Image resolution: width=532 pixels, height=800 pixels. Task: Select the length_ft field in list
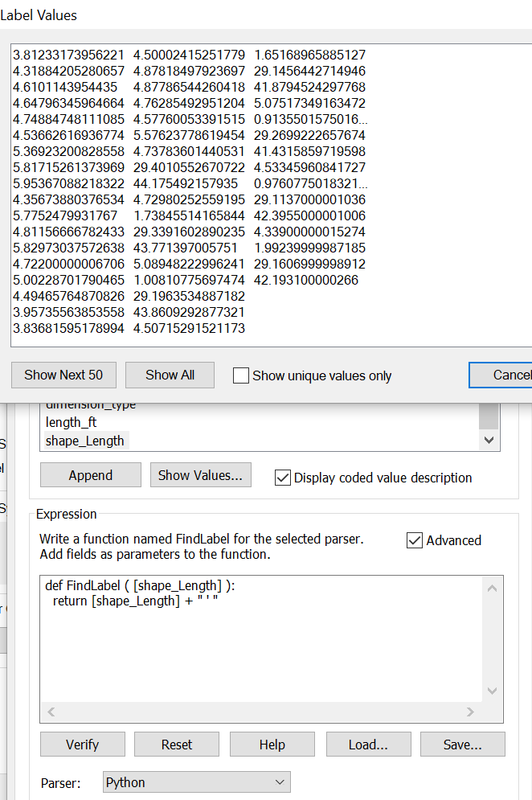75,422
